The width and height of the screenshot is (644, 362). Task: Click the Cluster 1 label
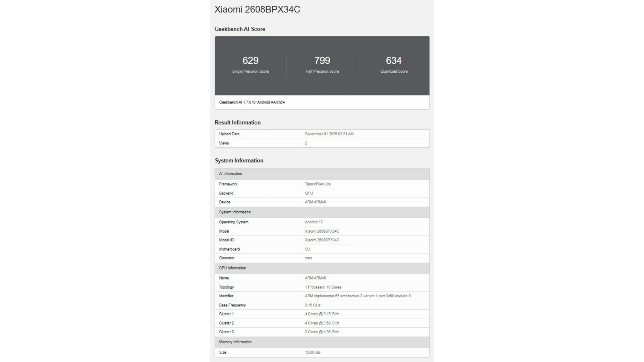(x=226, y=314)
